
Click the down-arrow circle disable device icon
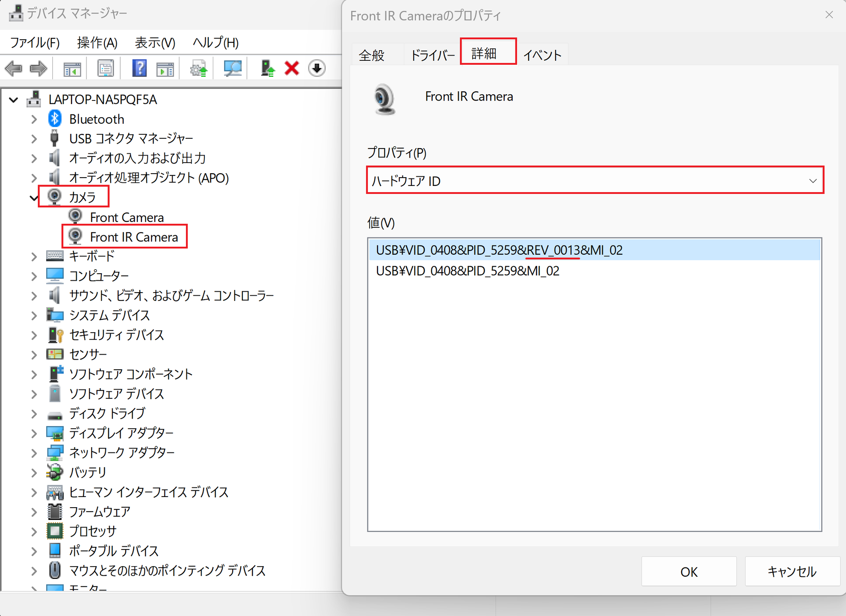point(317,69)
